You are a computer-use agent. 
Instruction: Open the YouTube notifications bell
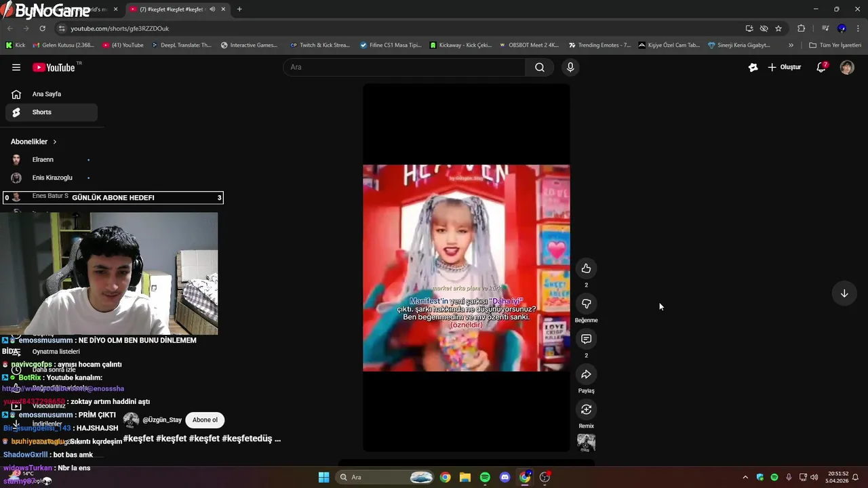pos(821,67)
